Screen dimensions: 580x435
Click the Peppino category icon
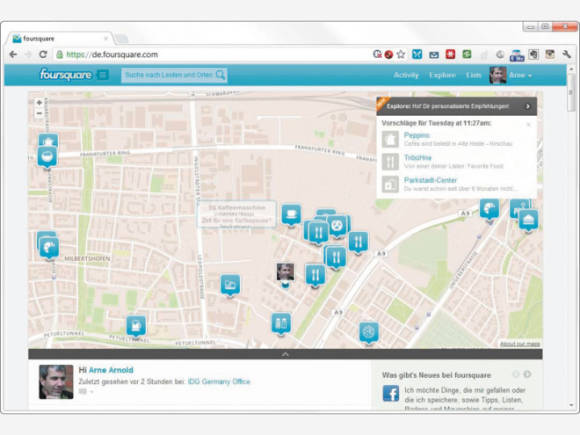tap(390, 139)
